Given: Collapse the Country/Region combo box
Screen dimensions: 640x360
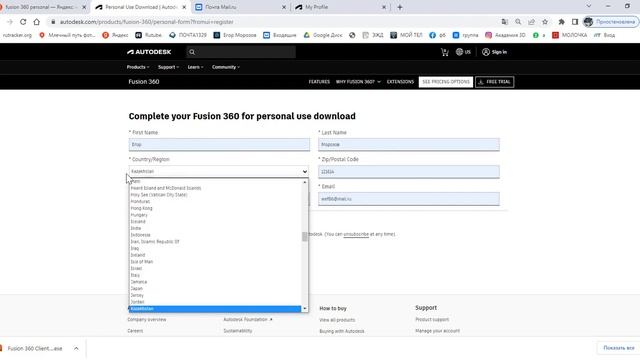Looking at the screenshot, I should [x=218, y=171].
